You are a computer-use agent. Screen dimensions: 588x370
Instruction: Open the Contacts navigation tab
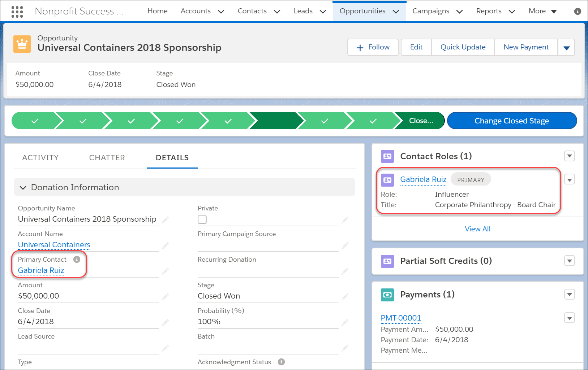pos(252,11)
